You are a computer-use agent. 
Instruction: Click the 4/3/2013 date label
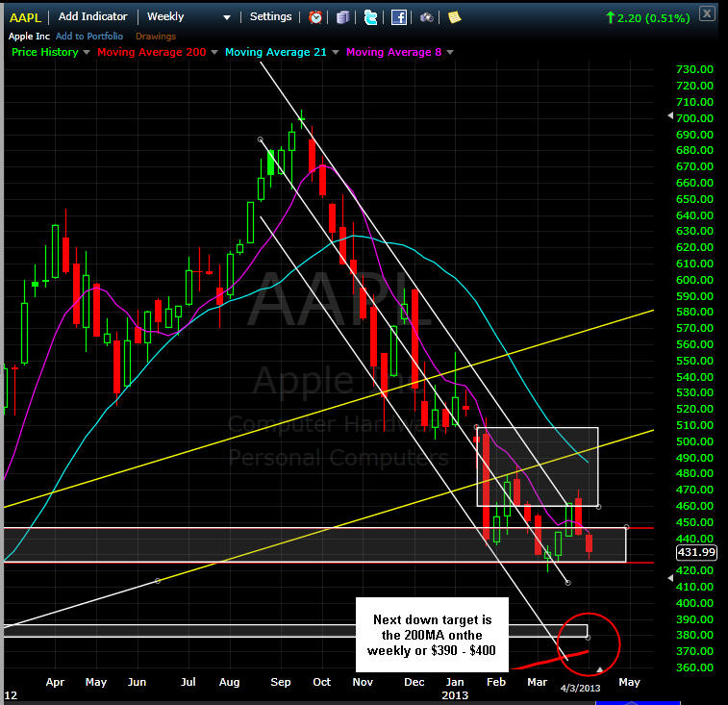[x=580, y=689]
